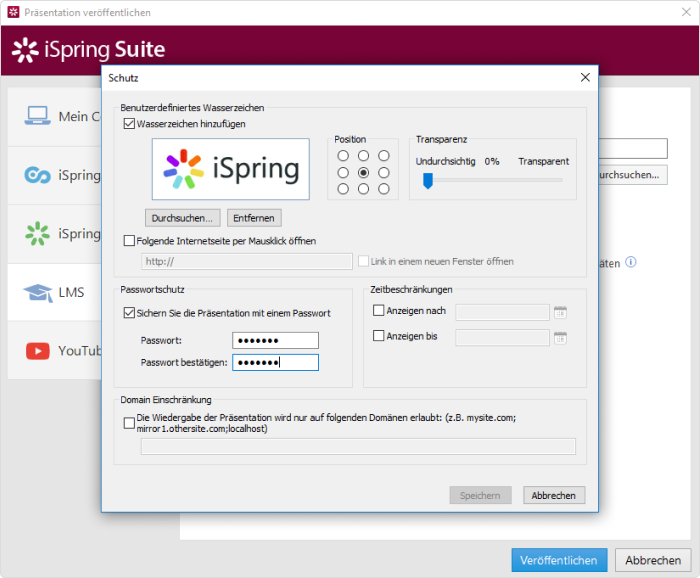Close the Schutz dialog

tap(585, 78)
